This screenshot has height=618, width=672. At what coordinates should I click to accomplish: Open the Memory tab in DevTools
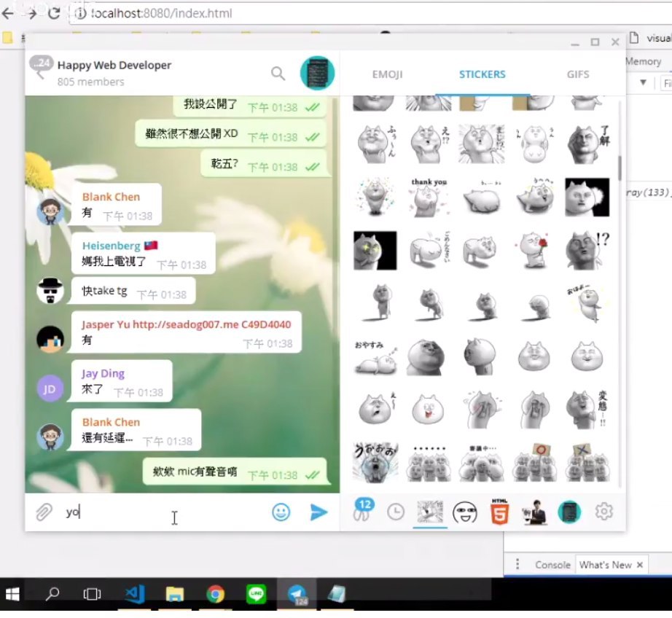click(643, 62)
